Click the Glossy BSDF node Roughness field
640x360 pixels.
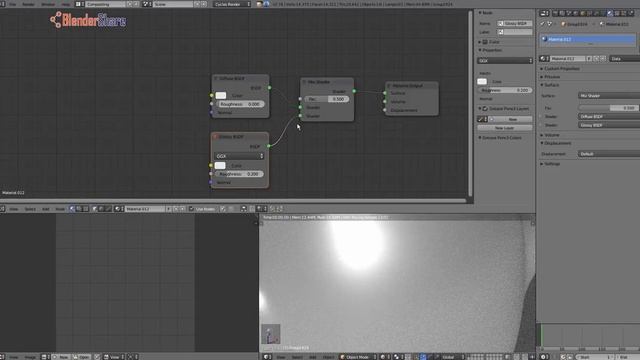coord(239,174)
